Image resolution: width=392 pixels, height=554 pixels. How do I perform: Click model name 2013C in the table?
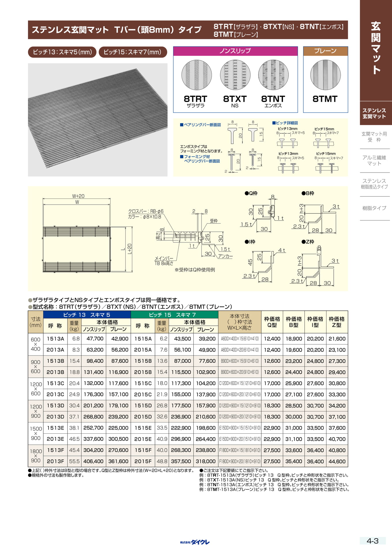tap(55, 394)
